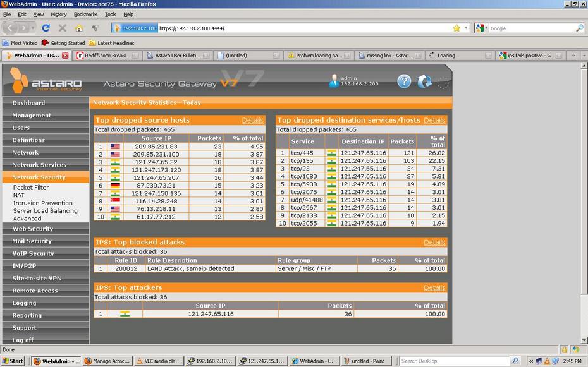Open the address bar history dropdown arrow
The image size is (588, 367).
[x=466, y=28]
